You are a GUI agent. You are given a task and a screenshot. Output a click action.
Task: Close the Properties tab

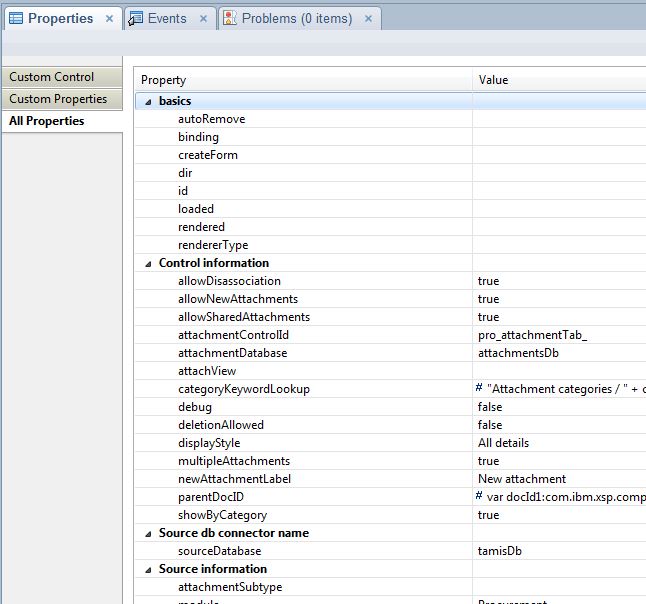point(110,19)
